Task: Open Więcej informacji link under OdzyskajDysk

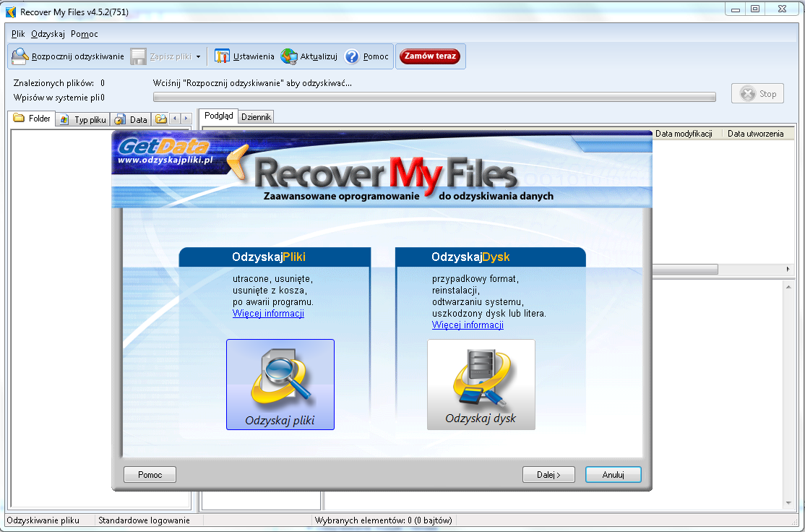Action: [x=468, y=325]
